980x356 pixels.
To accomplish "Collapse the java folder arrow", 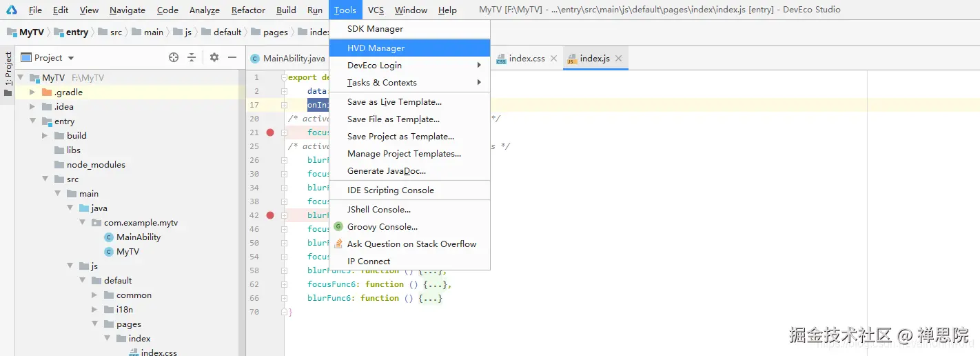I will pyautogui.click(x=70, y=208).
